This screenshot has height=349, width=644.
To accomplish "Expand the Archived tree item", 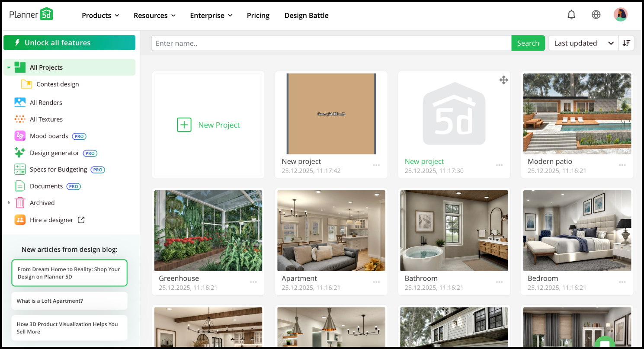I will [9, 203].
